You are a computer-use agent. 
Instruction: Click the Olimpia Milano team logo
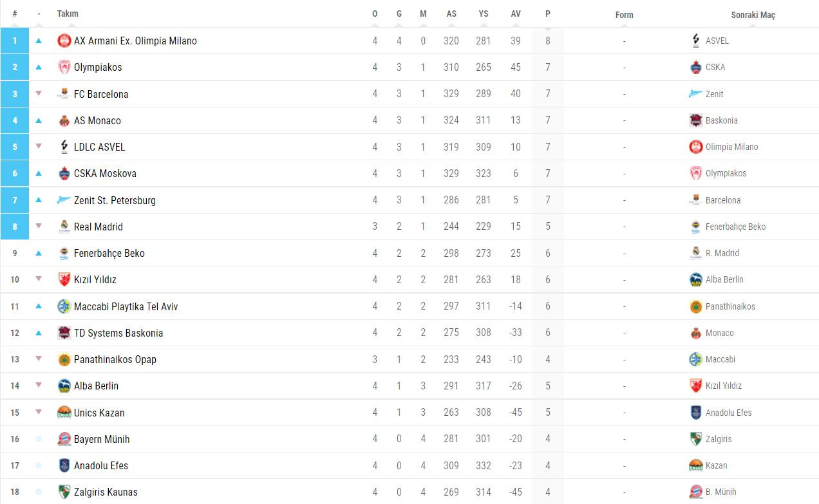64,41
